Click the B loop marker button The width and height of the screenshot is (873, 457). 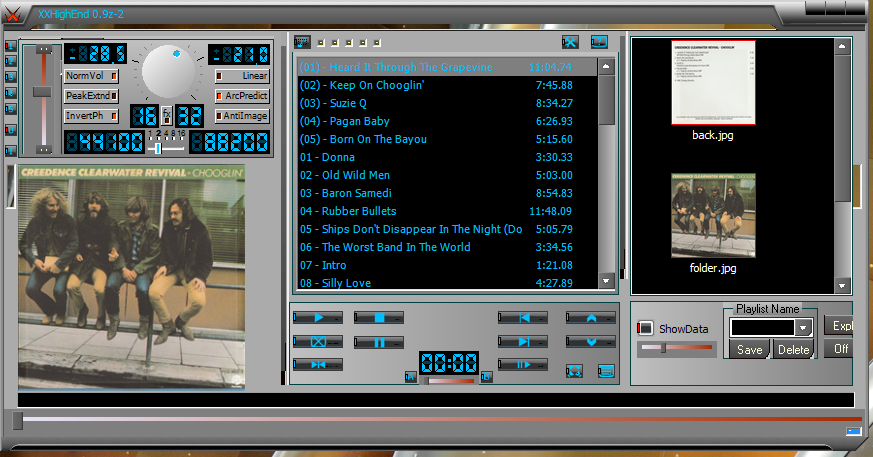click(x=486, y=377)
